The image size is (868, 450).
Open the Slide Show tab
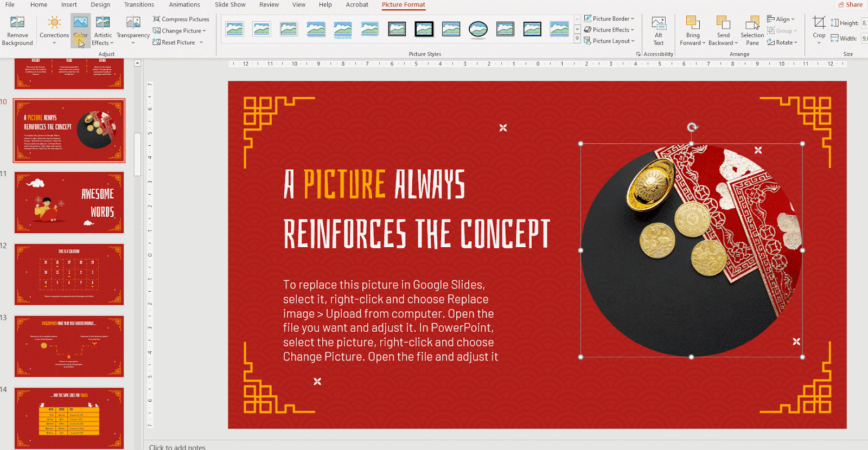[x=230, y=5]
